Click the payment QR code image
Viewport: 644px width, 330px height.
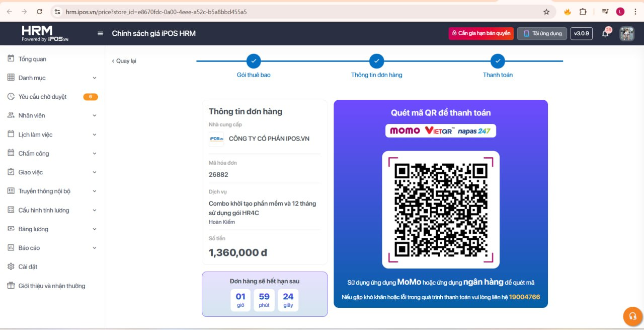click(x=441, y=210)
